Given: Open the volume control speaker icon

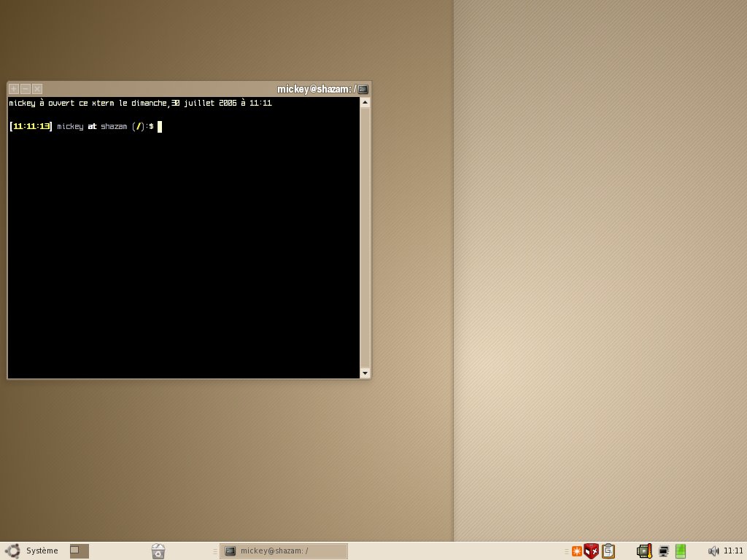Looking at the screenshot, I should (713, 551).
